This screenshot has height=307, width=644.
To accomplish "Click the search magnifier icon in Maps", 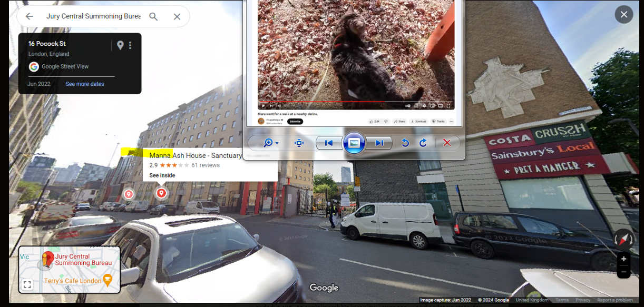I will pos(153,16).
